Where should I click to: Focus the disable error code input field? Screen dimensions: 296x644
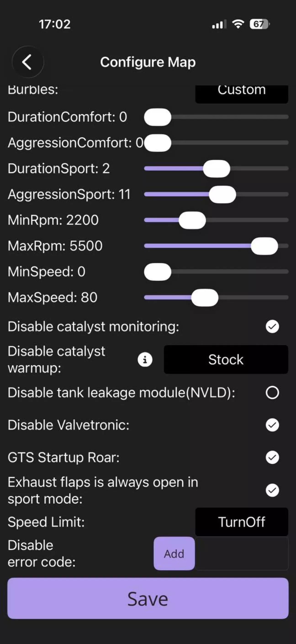(241, 554)
